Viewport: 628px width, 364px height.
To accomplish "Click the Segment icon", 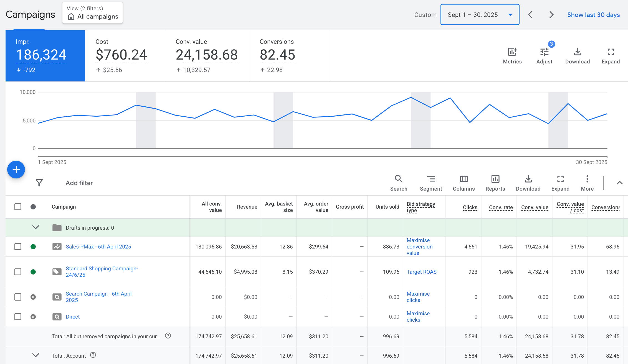I will [x=431, y=179].
